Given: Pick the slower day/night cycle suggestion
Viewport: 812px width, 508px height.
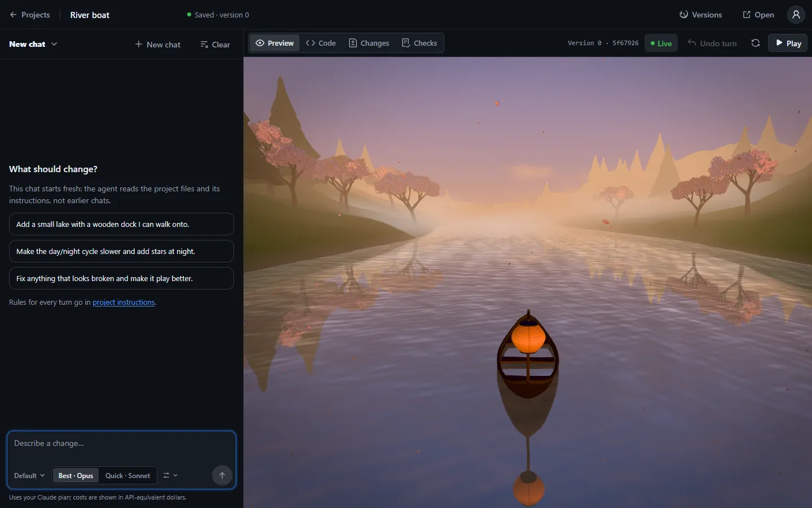Looking at the screenshot, I should coord(121,251).
